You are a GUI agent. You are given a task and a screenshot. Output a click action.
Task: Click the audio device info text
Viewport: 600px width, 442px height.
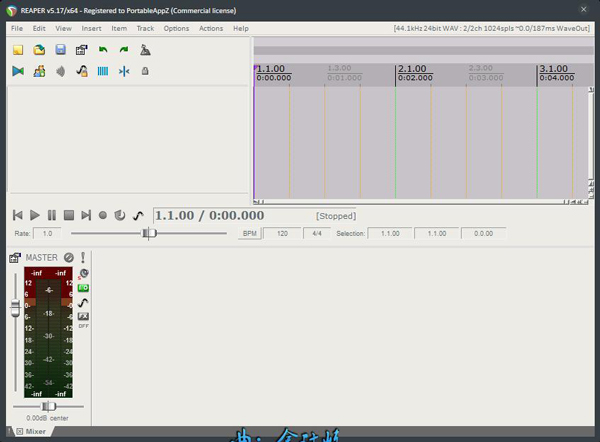[x=492, y=28]
